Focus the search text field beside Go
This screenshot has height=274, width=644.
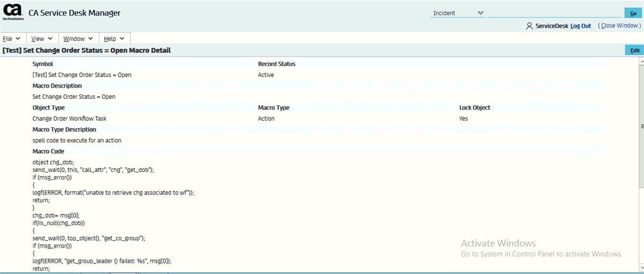pos(554,13)
